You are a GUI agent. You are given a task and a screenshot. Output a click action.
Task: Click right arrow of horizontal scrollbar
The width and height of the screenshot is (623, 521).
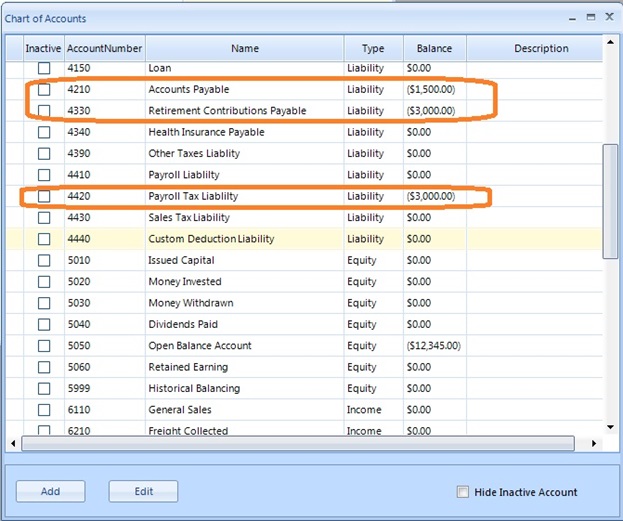(x=595, y=443)
